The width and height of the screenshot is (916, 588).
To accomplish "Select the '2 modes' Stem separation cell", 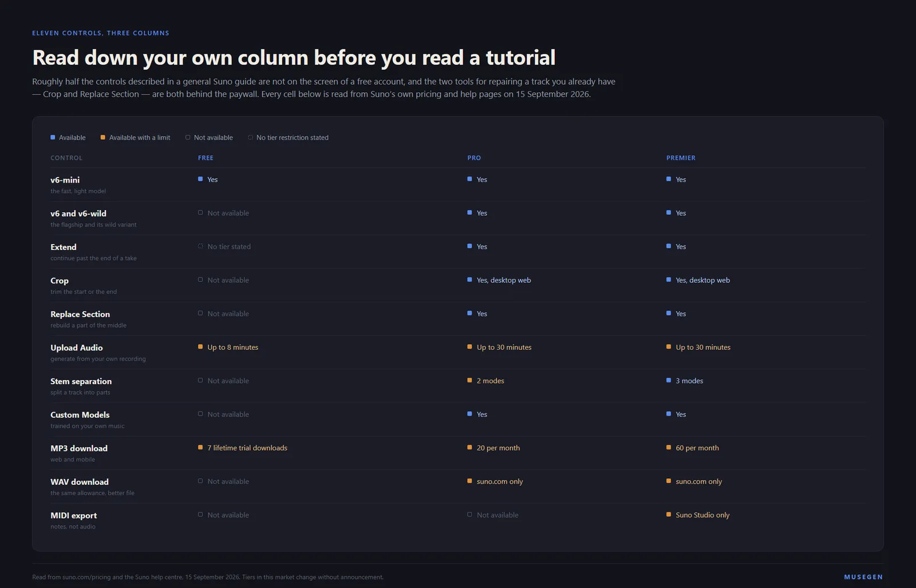I will (x=486, y=381).
